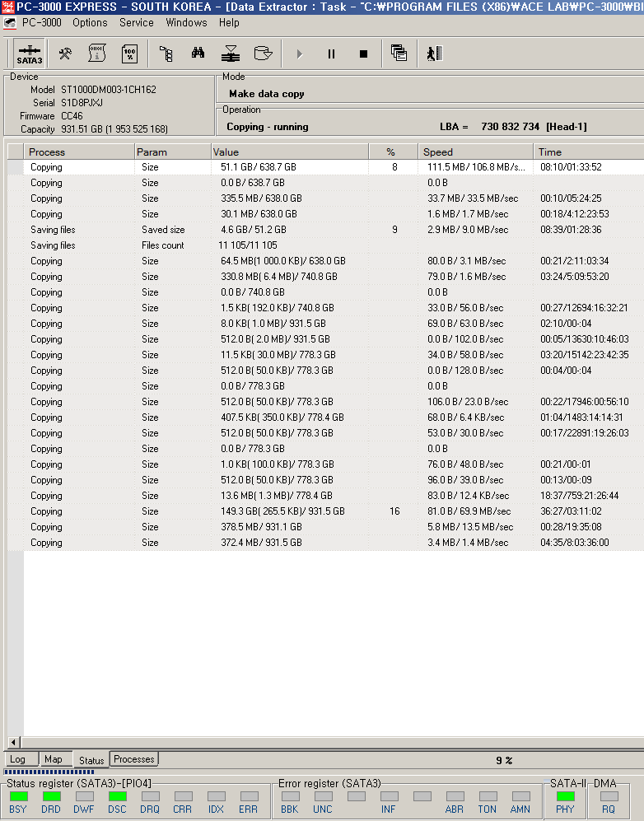This screenshot has height=821, width=644.
Task: Switch to the Map tab
Action: [x=55, y=759]
